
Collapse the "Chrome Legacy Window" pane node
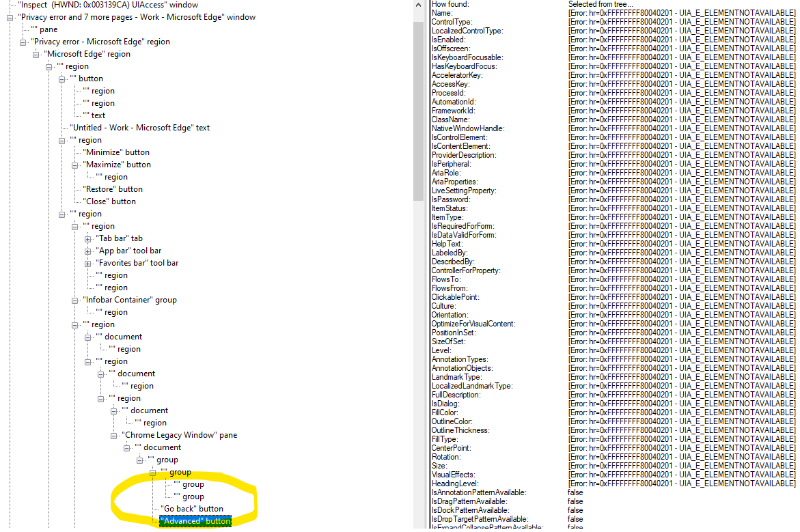tap(114, 436)
